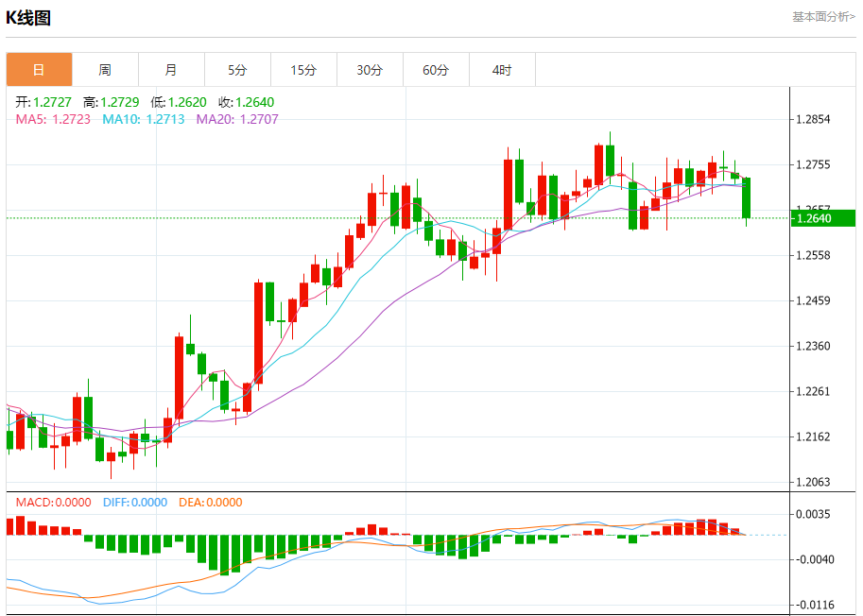863x616 pixels.
Task: Open the 5分 interval tab
Action: (x=237, y=70)
